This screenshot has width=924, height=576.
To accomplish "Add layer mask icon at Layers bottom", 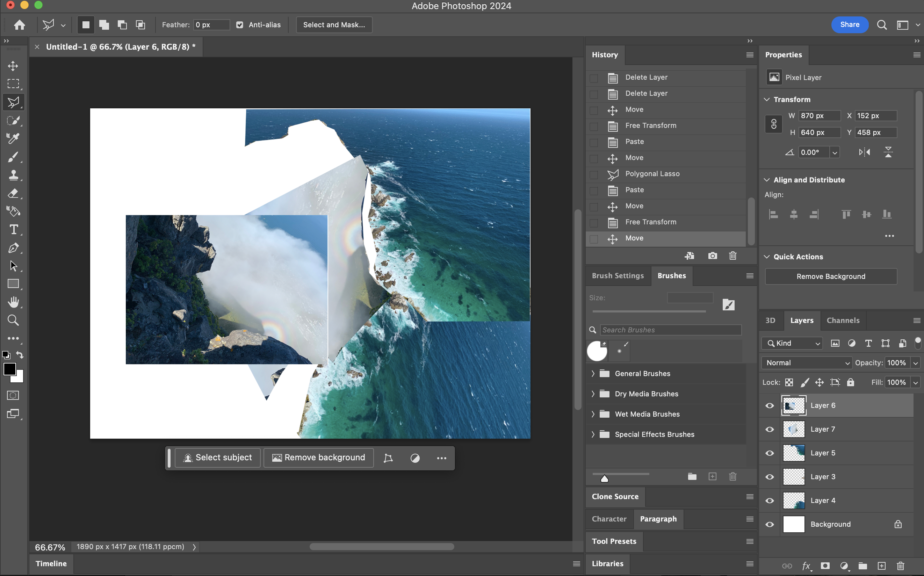I will (825, 566).
